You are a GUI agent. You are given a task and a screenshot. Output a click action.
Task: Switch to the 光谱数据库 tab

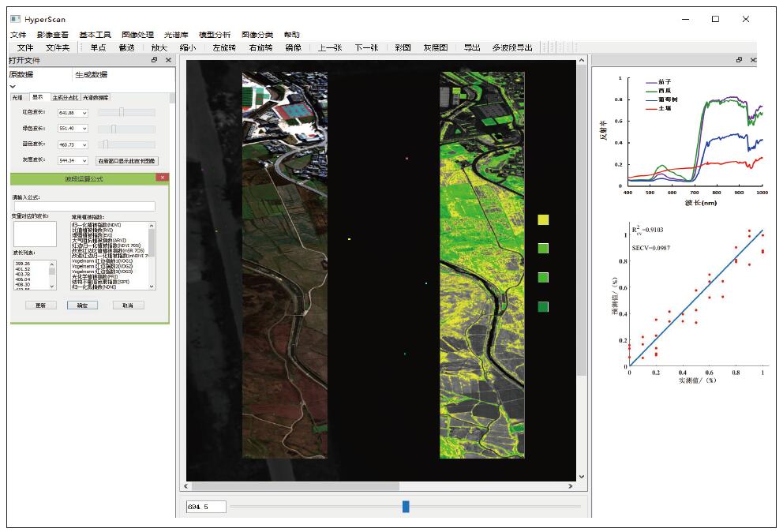(96, 97)
